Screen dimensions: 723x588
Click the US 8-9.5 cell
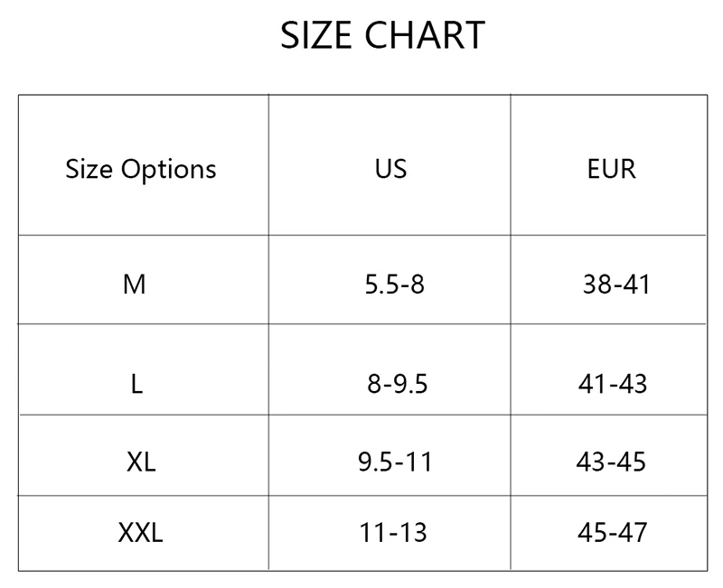click(x=390, y=369)
